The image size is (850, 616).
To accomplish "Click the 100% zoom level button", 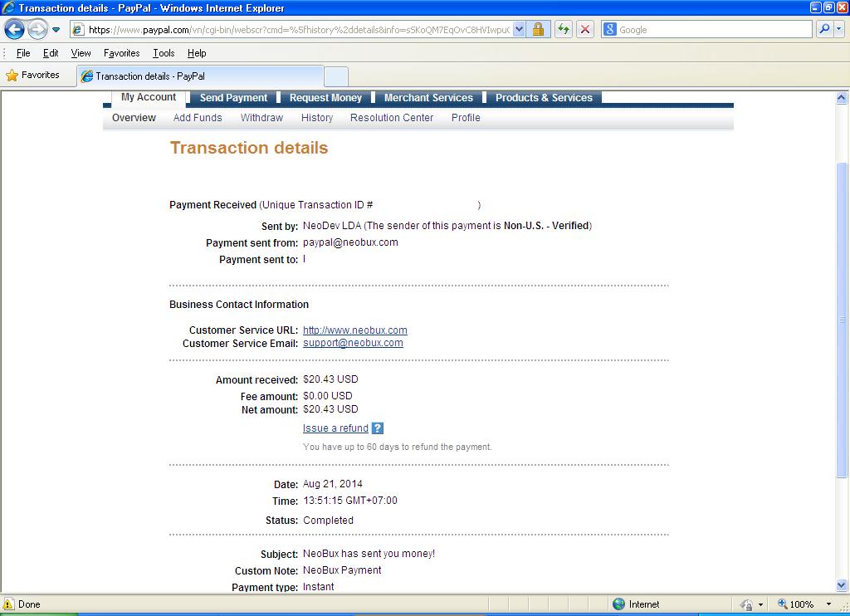I will 795,604.
